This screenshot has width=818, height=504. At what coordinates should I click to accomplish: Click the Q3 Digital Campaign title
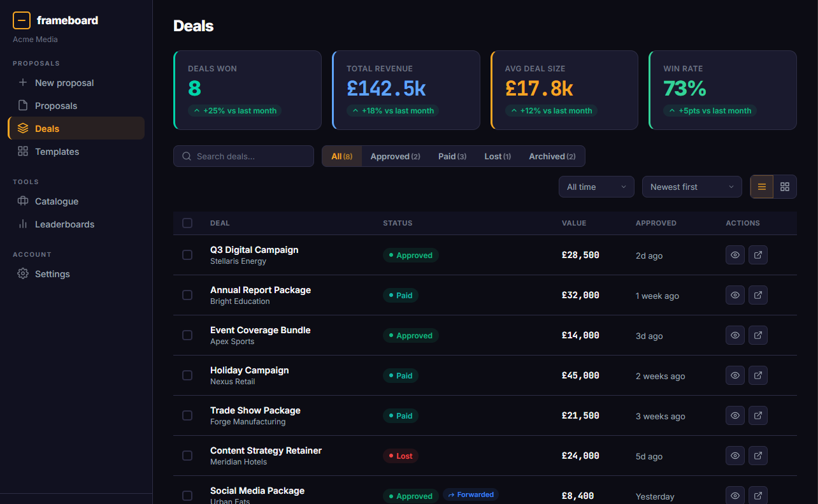(254, 250)
